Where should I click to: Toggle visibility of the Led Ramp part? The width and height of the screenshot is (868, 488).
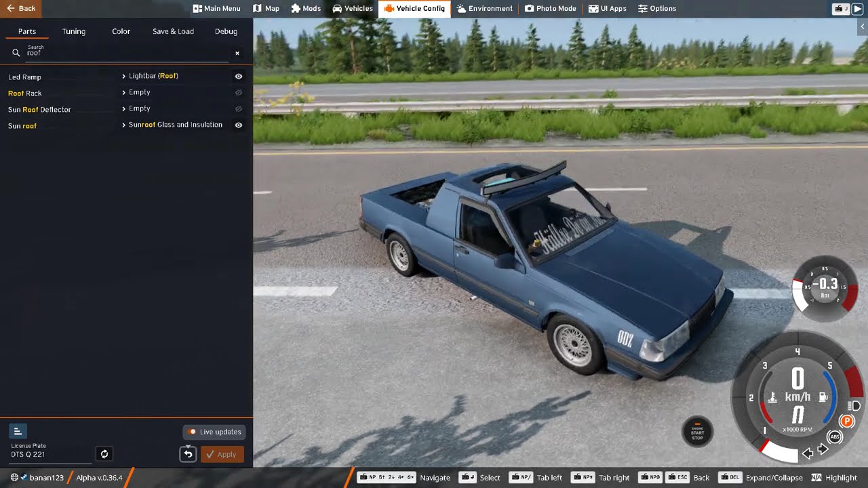coord(239,77)
